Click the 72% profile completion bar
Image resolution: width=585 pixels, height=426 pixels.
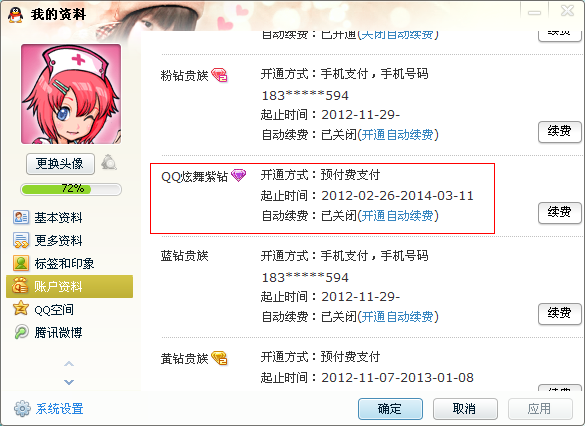tap(71, 189)
